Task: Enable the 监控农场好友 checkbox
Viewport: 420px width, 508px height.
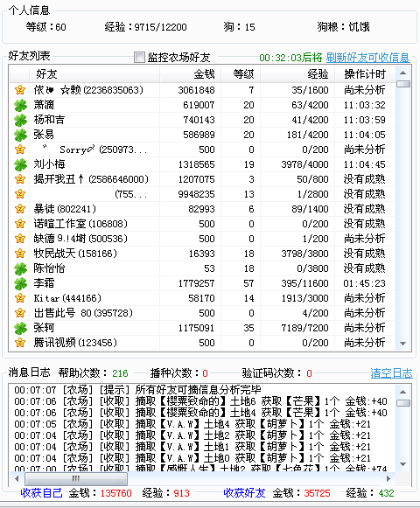Action: click(x=139, y=58)
